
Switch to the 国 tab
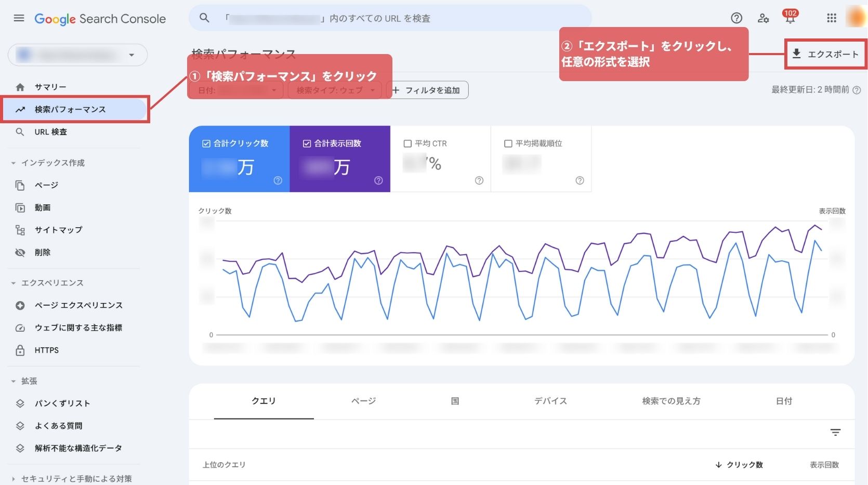pos(455,401)
